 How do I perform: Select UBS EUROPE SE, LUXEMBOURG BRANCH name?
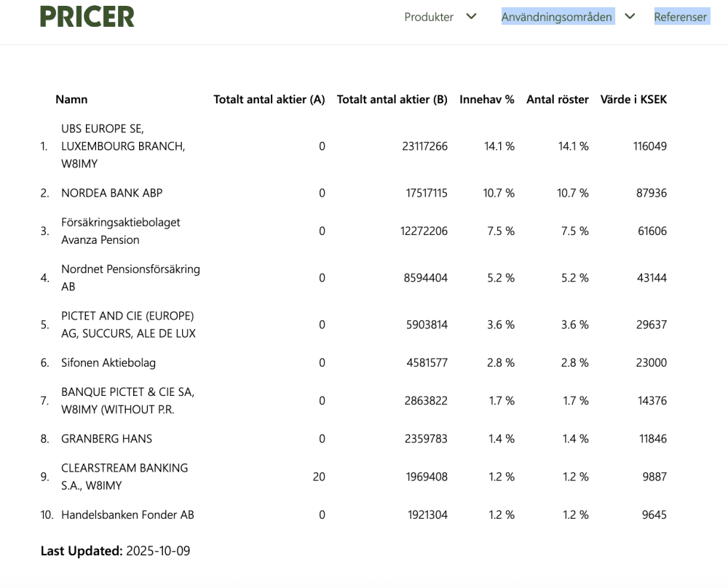[x=123, y=146]
